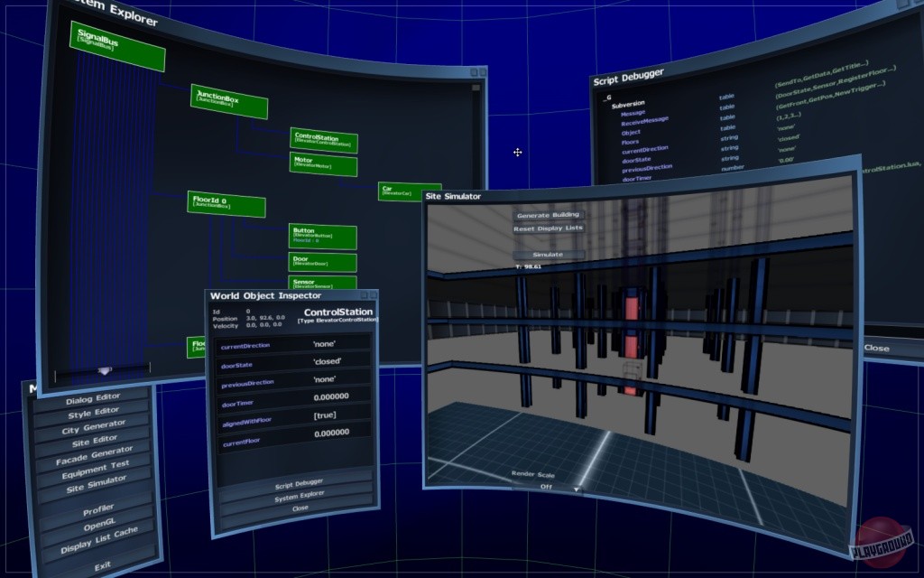
Task: Select the Motor node in the graph
Action: pyautogui.click(x=324, y=165)
